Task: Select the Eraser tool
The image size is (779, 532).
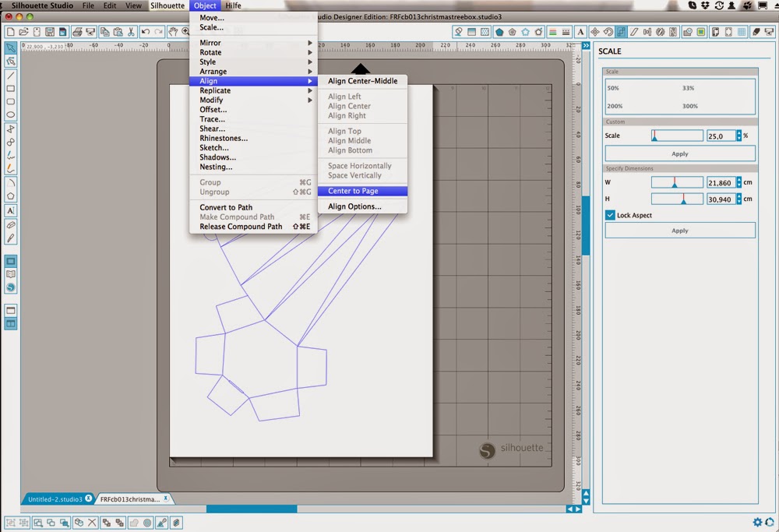Action: 10,225
